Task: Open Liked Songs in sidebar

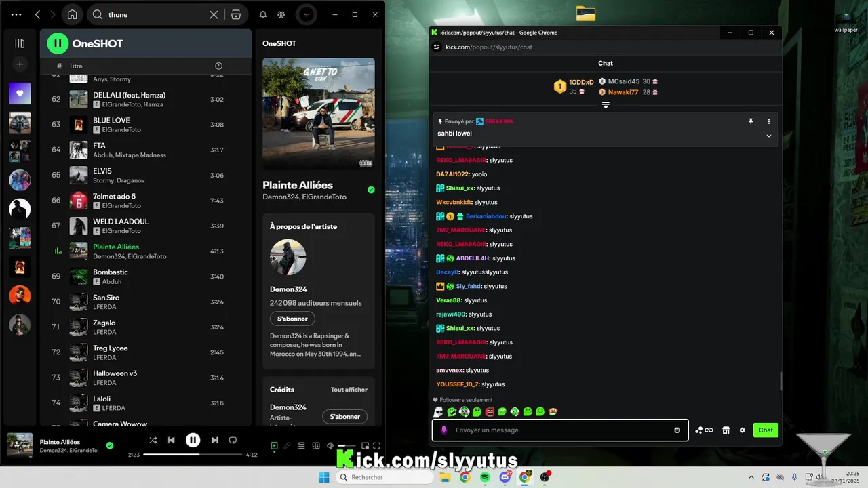Action: tap(20, 94)
